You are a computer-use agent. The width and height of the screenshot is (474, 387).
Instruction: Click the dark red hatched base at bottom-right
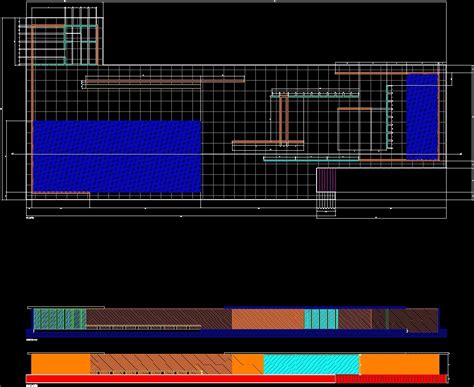391,379
